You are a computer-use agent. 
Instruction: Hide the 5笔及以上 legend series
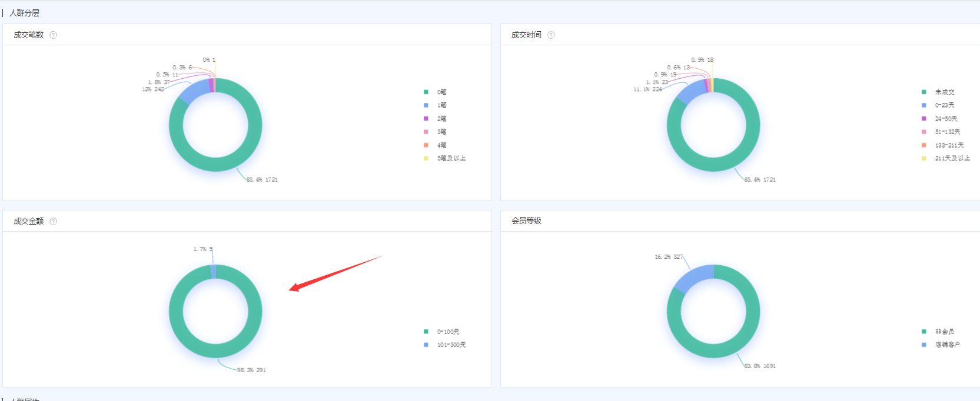pos(450,158)
